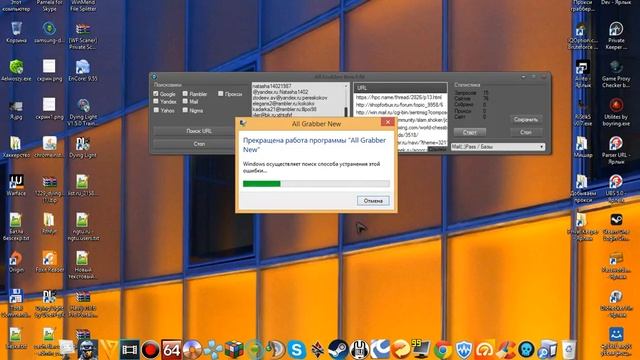Click the green progress bar in the dialog

(x=262, y=184)
